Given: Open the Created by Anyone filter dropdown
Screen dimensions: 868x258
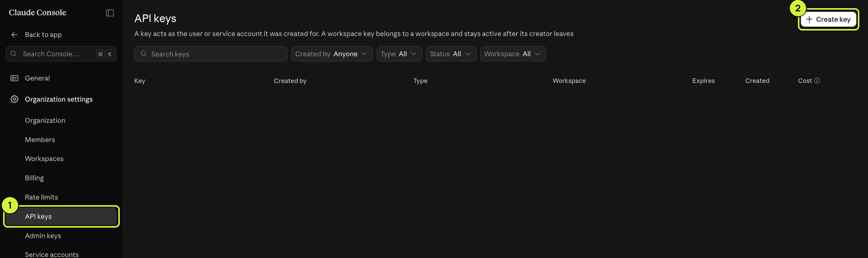Looking at the screenshot, I should point(332,54).
